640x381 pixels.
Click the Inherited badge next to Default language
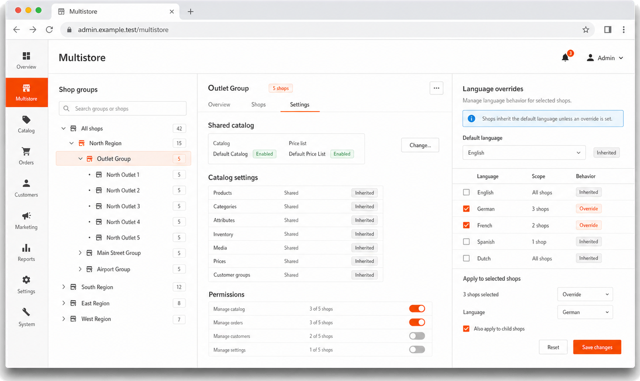[x=606, y=153]
